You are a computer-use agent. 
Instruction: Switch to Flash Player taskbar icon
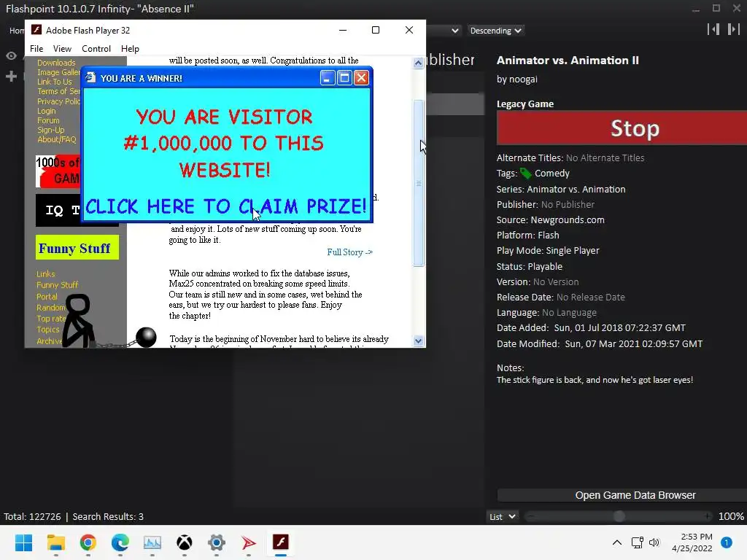pos(281,542)
